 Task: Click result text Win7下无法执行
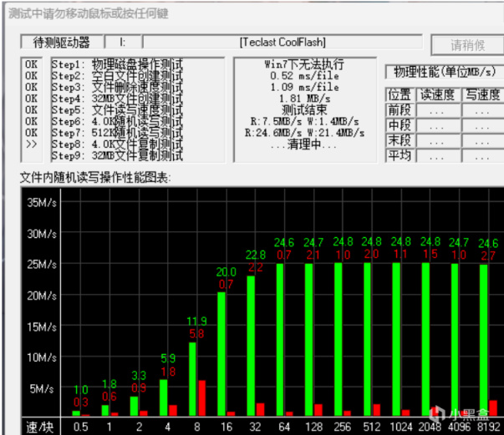coord(304,64)
